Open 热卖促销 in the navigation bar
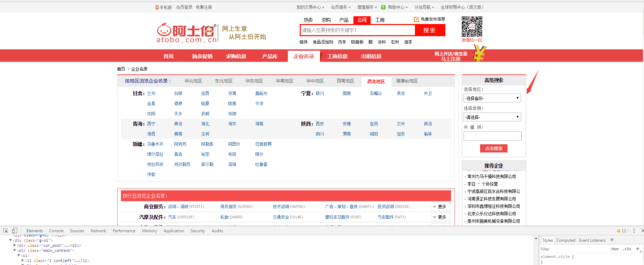This screenshot has width=644, height=265. point(202,56)
